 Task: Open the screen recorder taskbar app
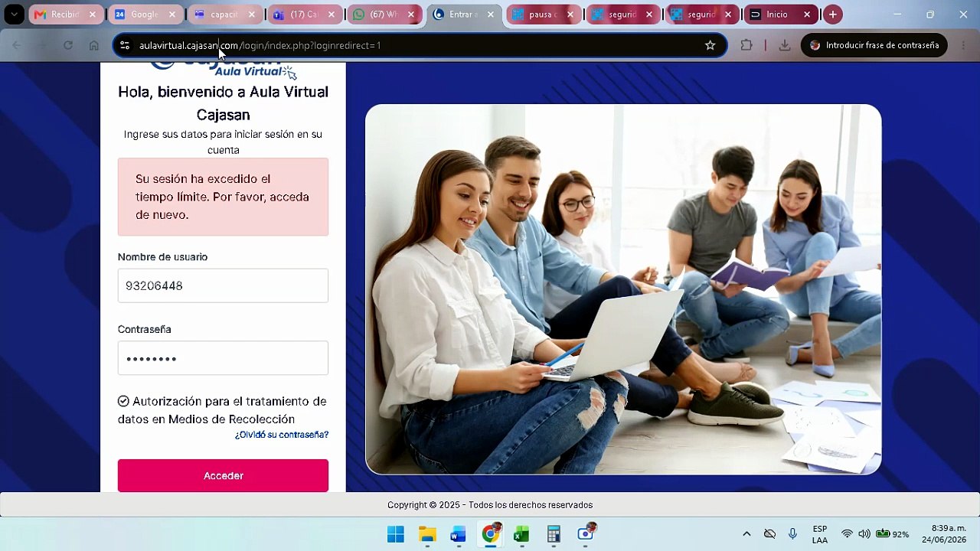pyautogui.click(x=586, y=534)
